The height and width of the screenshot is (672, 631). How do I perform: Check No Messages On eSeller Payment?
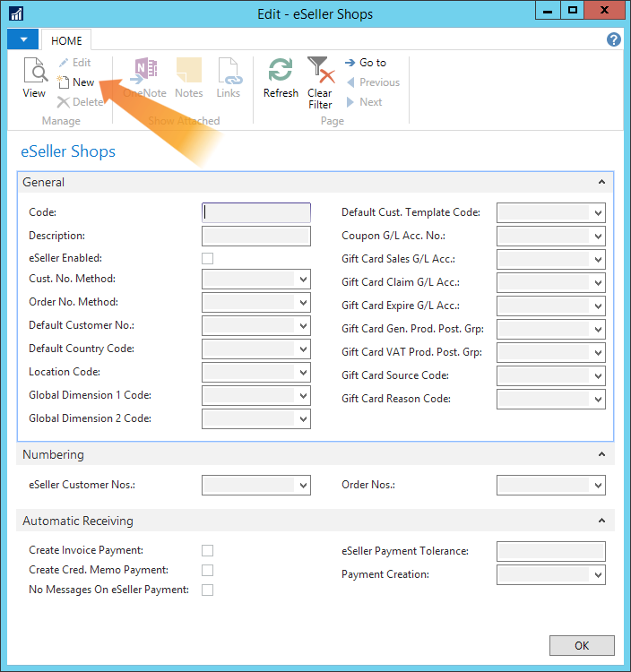207,590
